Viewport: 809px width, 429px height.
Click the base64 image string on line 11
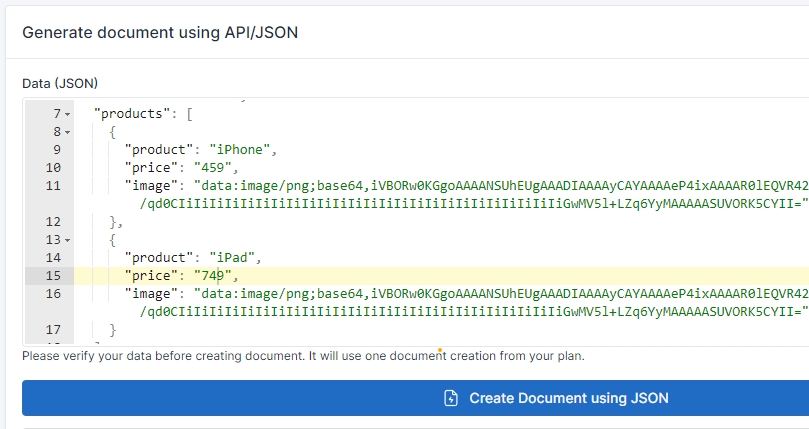point(500,186)
